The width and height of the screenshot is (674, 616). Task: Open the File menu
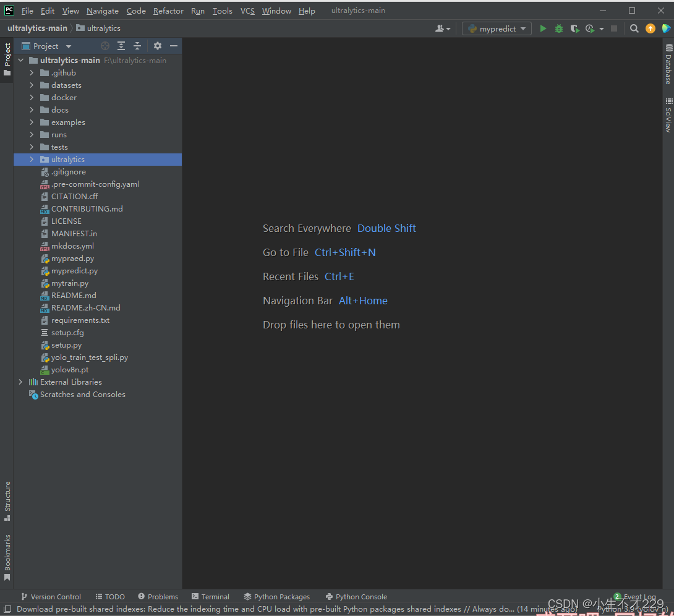[27, 11]
